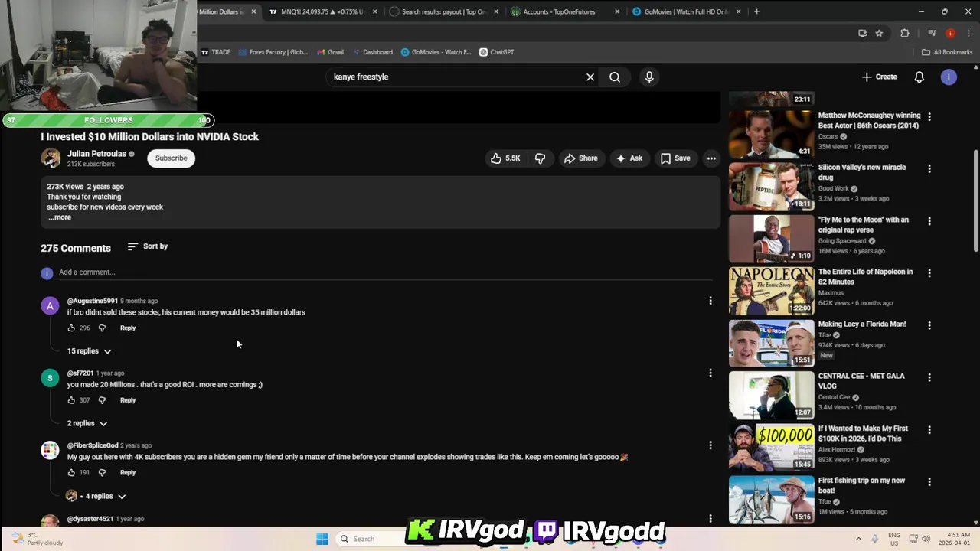The image size is (980, 551).
Task: Open @FiberSpliceGod profile avatar
Action: 50,450
